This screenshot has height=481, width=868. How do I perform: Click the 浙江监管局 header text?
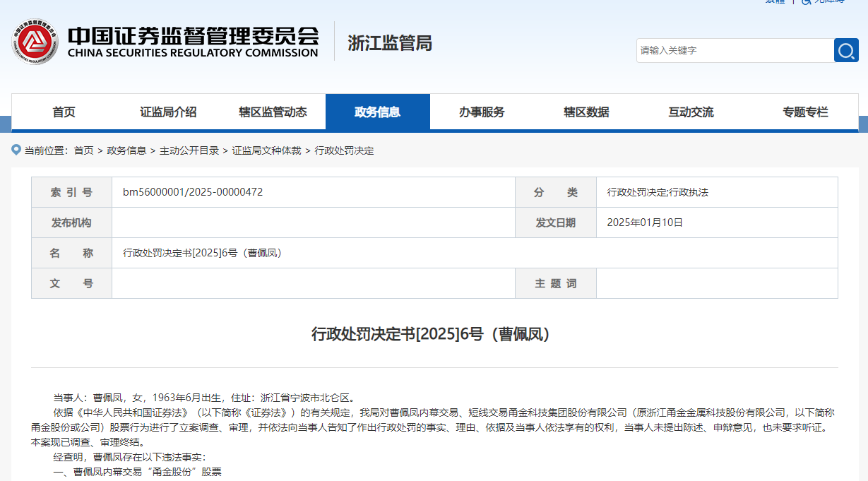click(x=390, y=42)
